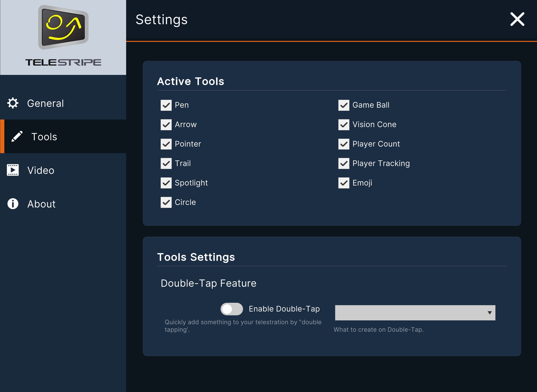Viewport: 537px width, 392px height.
Task: Click the info icon beside About
Action: tap(13, 204)
